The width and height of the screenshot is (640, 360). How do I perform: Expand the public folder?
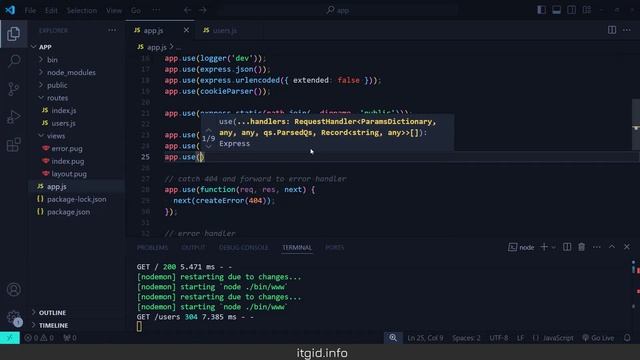(41, 85)
